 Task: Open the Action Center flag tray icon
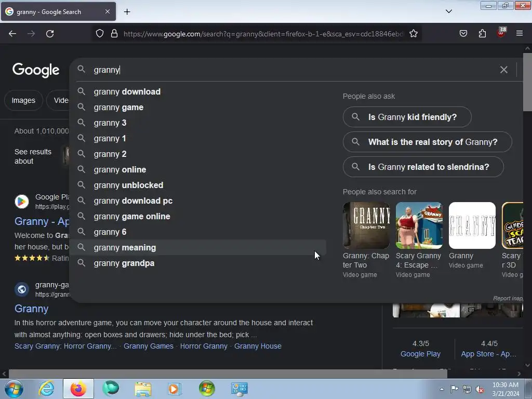[x=454, y=389]
